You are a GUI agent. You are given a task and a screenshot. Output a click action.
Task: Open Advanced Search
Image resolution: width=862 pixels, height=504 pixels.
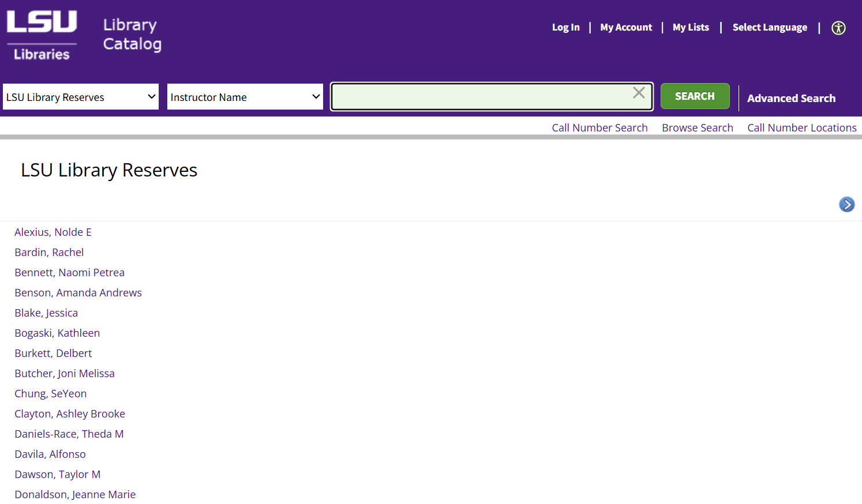tap(791, 98)
